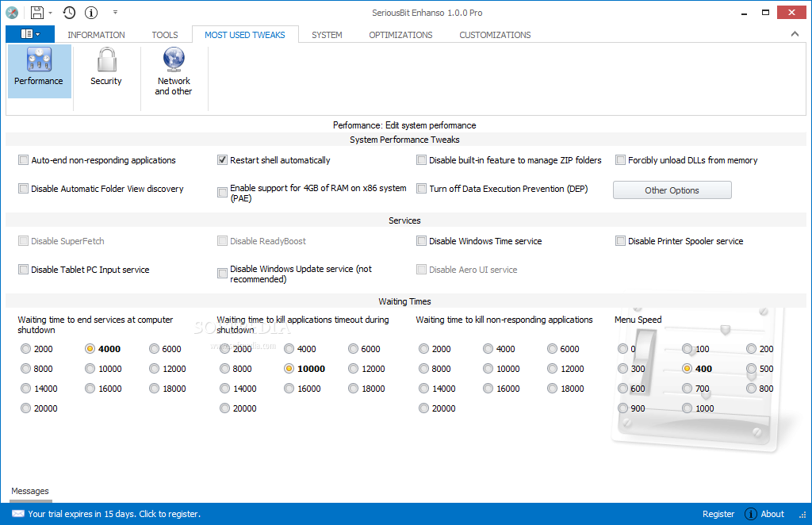Open the history clock icon
This screenshot has width=812, height=525.
(70, 13)
